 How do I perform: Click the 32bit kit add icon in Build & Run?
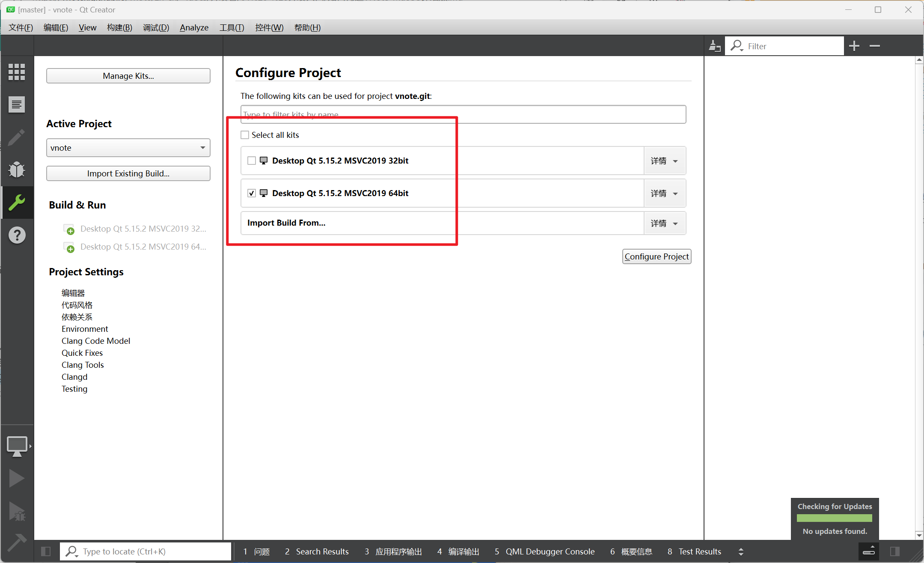point(69,229)
